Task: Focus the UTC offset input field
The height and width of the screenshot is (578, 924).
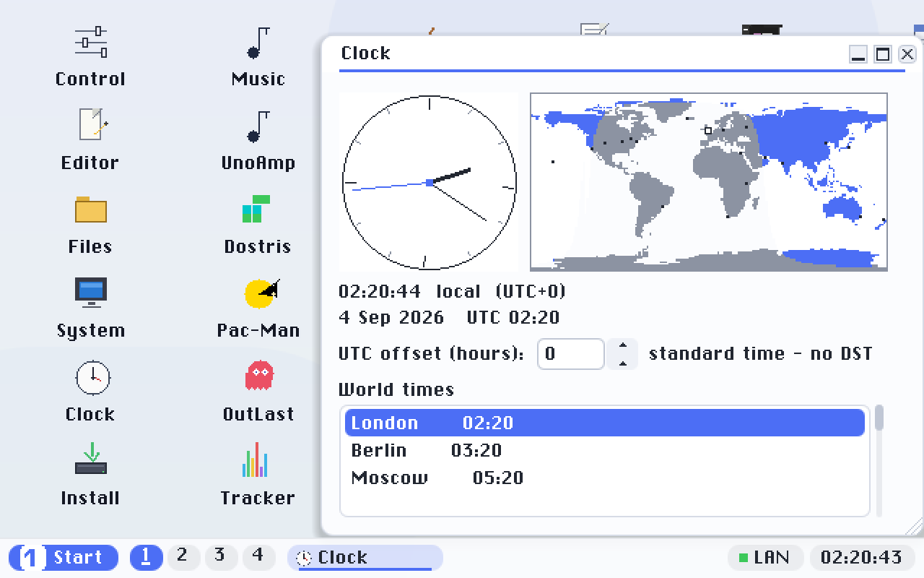Action: (570, 354)
